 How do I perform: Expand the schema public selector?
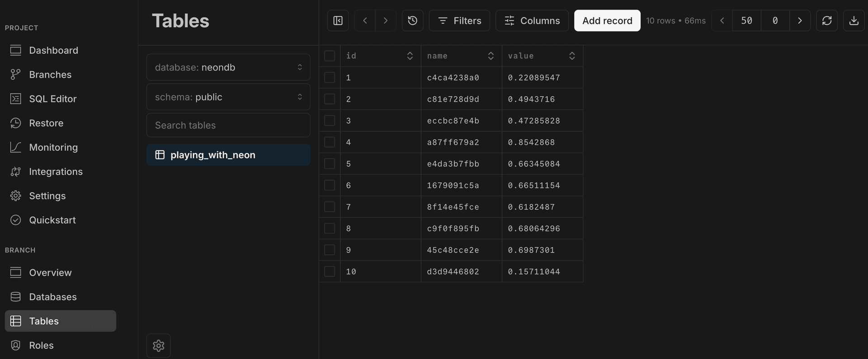(228, 97)
